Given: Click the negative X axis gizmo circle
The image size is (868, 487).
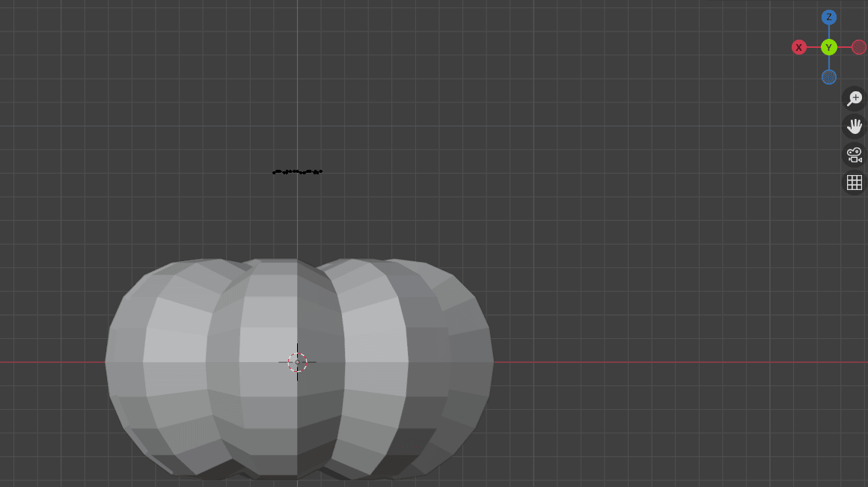Looking at the screenshot, I should 859,47.
